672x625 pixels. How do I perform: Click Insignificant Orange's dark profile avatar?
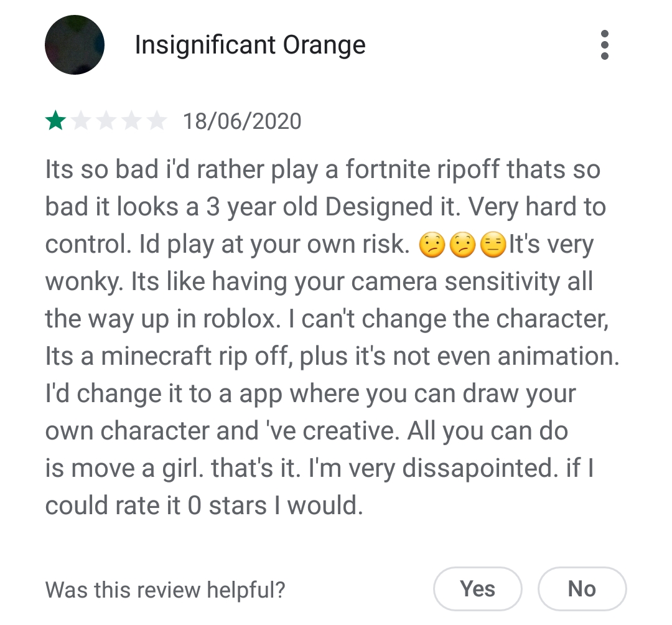coord(75,45)
